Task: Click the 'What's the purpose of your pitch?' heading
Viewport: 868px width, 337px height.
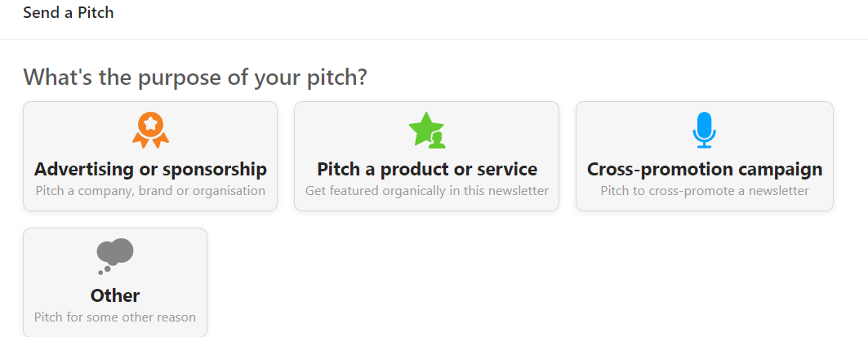Action: [x=195, y=78]
